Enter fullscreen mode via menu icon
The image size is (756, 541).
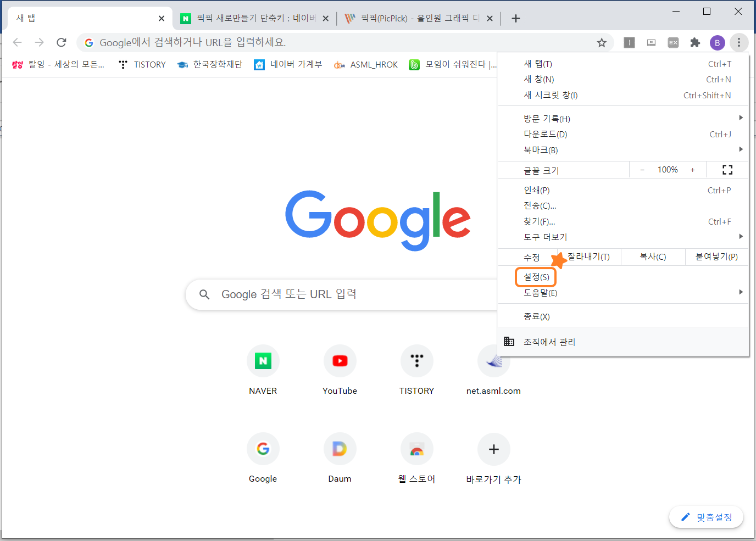point(727,170)
